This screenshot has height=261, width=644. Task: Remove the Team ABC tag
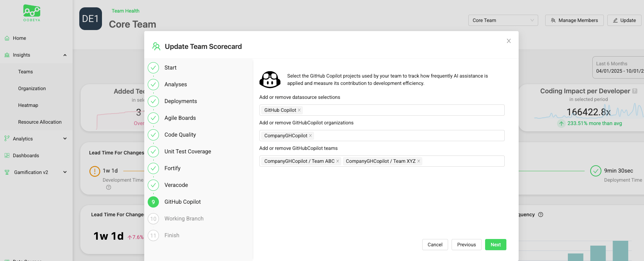click(x=338, y=161)
